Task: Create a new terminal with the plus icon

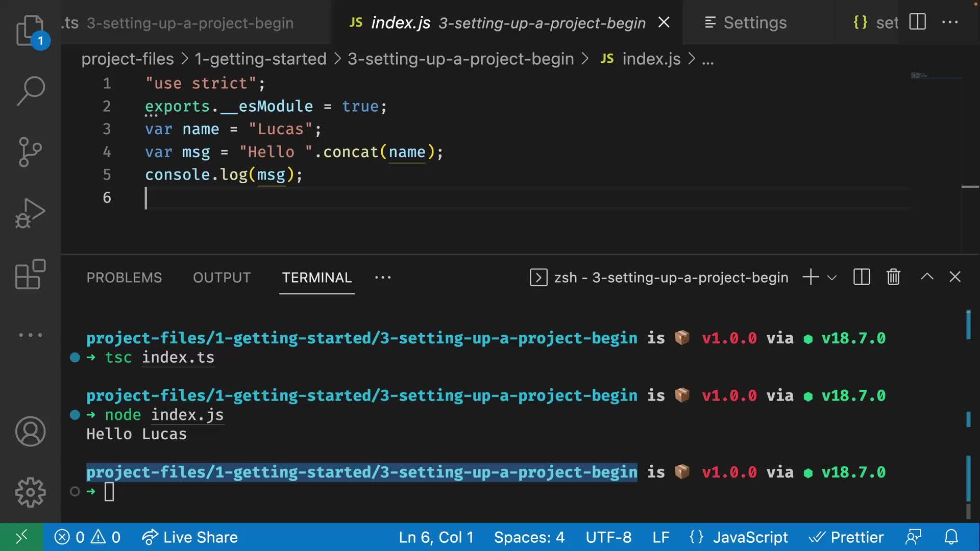Action: click(810, 277)
